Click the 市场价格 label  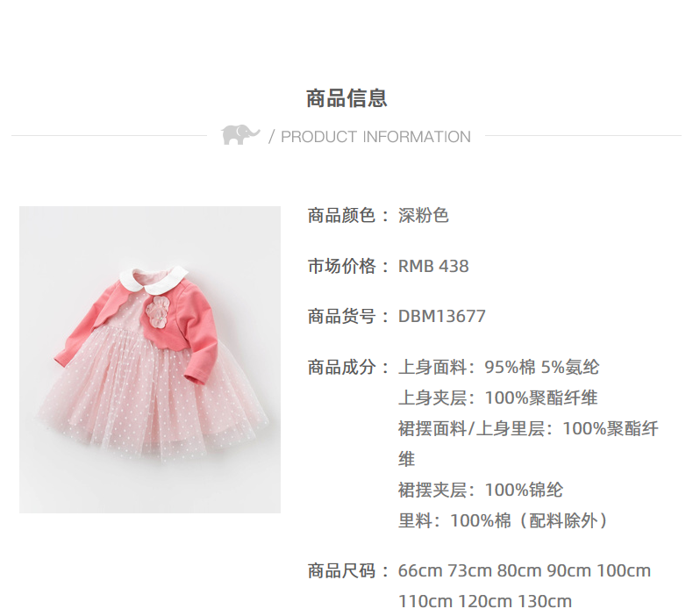[341, 266]
